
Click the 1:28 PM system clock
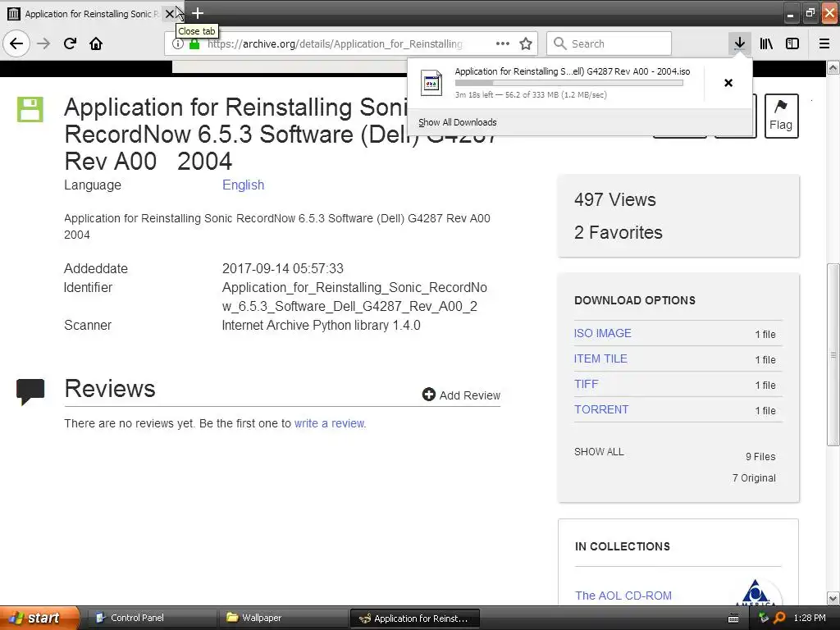click(810, 618)
